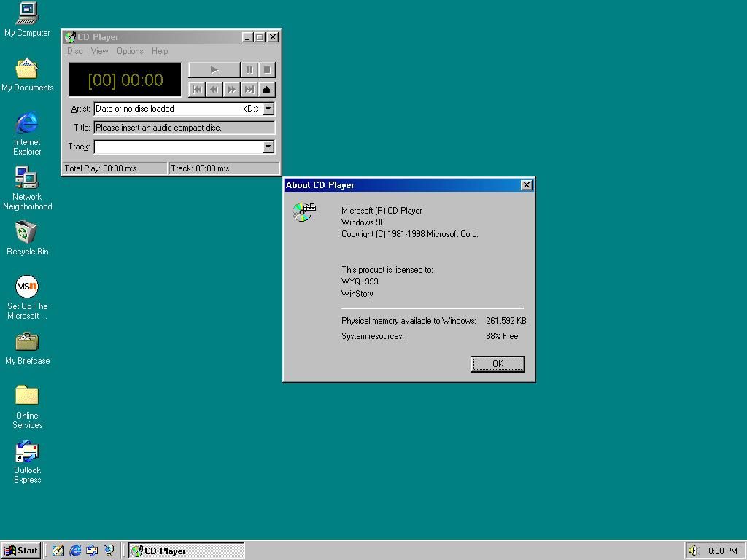747x560 pixels.
Task: Open the Track selection dropdown
Action: (268, 147)
